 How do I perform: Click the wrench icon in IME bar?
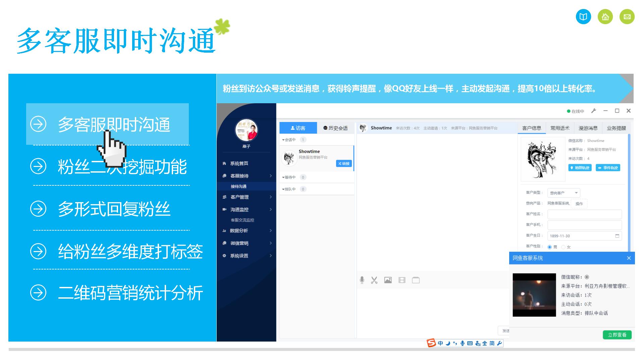(499, 343)
